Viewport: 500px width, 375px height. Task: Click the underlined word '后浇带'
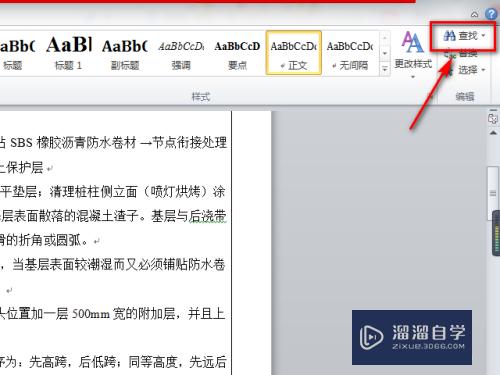(207, 216)
